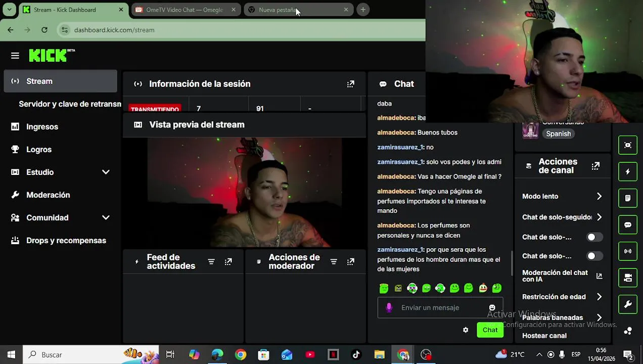Send message with green Chat button

[x=490, y=330]
